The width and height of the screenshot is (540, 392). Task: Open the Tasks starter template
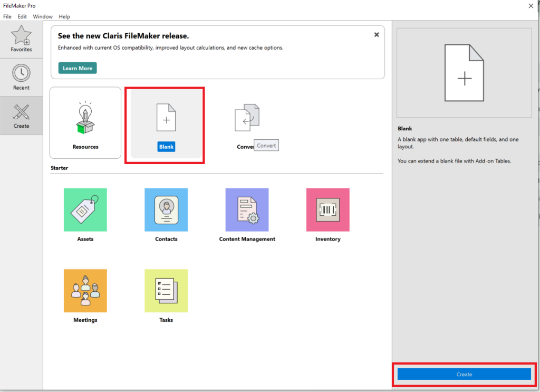coord(166,291)
